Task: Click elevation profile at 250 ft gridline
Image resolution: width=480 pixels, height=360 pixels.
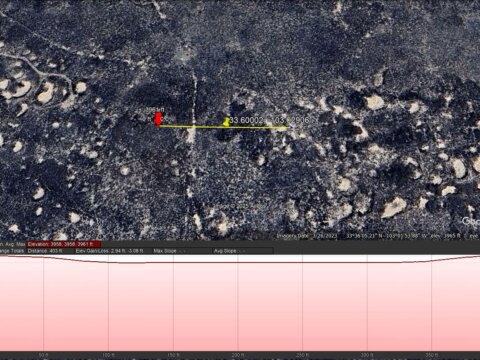Action: 302,263
